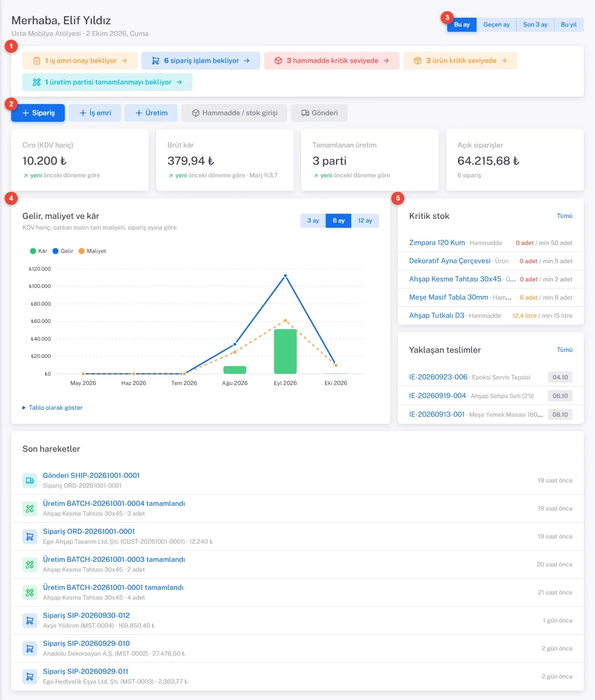Click the cart icon beside Sipariş ORD-20261001-0001

pos(30,537)
